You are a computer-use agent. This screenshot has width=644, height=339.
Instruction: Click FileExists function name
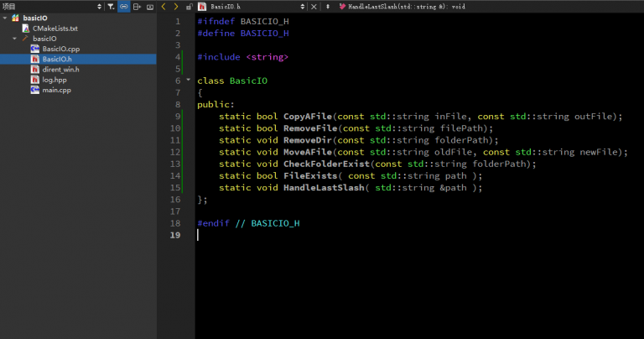[x=310, y=176]
